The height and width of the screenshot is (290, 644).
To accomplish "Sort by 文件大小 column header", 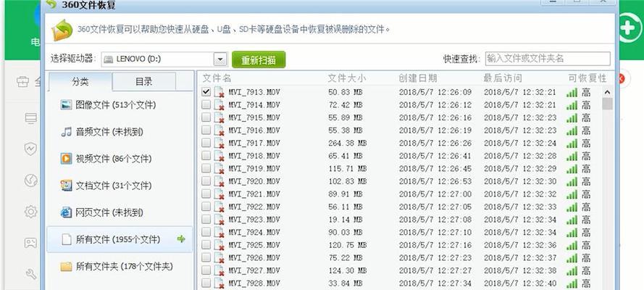I will click(x=347, y=78).
